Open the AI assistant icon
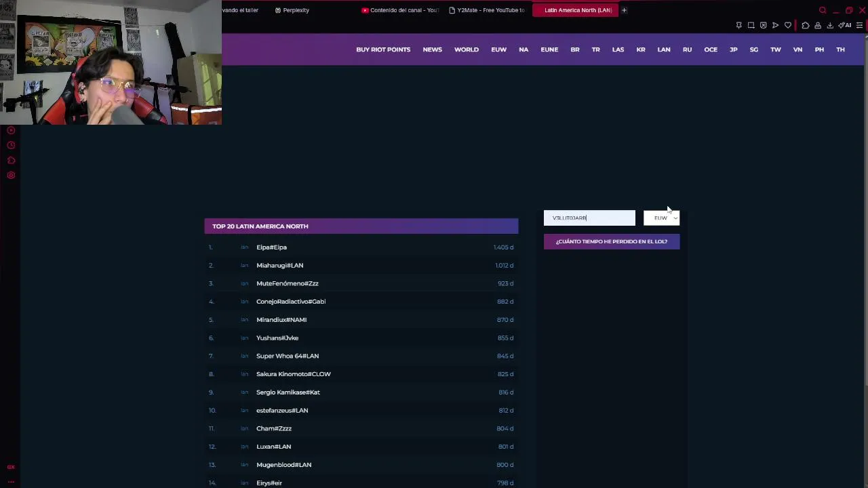This screenshot has height=488, width=868. 845,25
